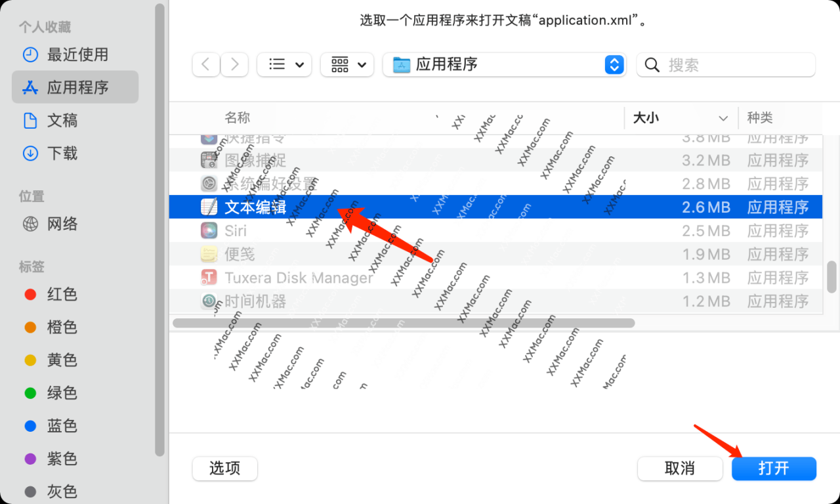Sort by the 名称 column header
The height and width of the screenshot is (504, 840).
237,118
